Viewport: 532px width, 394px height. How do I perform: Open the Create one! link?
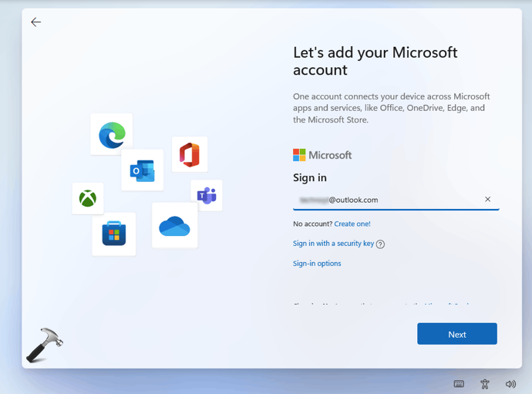[352, 224]
